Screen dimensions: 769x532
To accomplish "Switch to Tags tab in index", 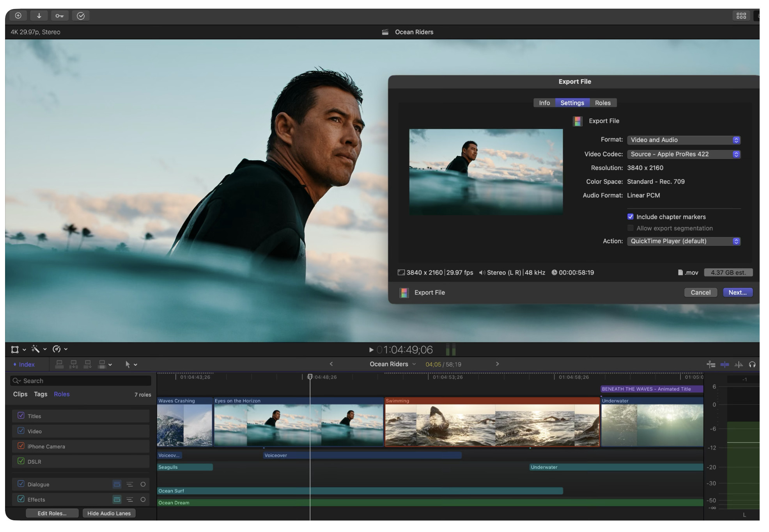I will 41,394.
